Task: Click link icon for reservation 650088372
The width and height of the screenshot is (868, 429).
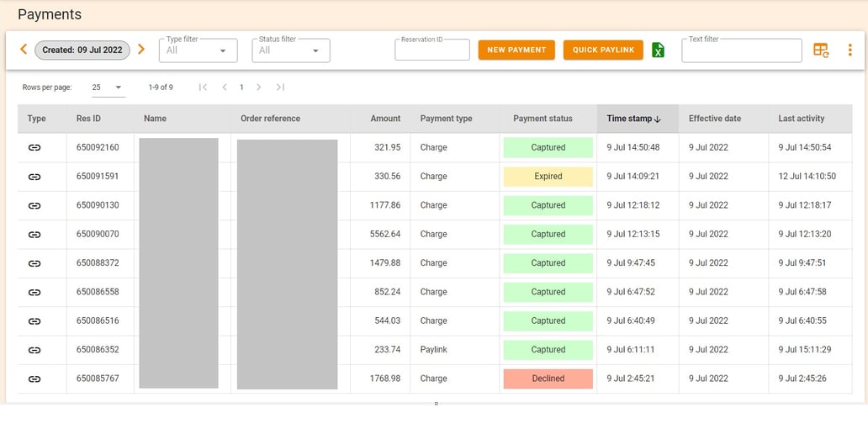Action: click(x=34, y=263)
